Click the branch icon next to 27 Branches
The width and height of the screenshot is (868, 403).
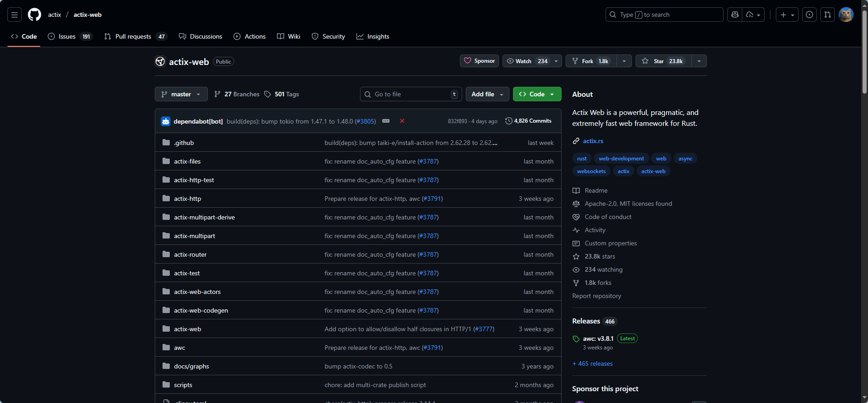coord(217,94)
